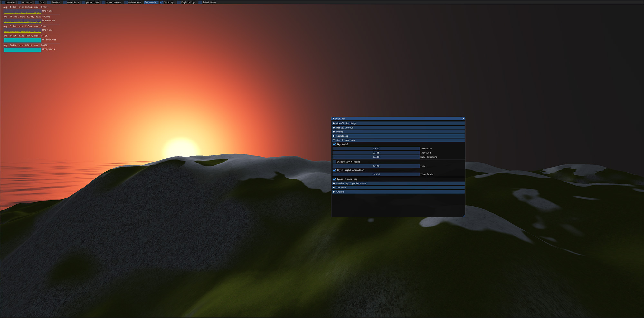The width and height of the screenshot is (644, 318).
Task: Click the 'avg: 1.8ms' CPU stats text
Action: point(25,7)
